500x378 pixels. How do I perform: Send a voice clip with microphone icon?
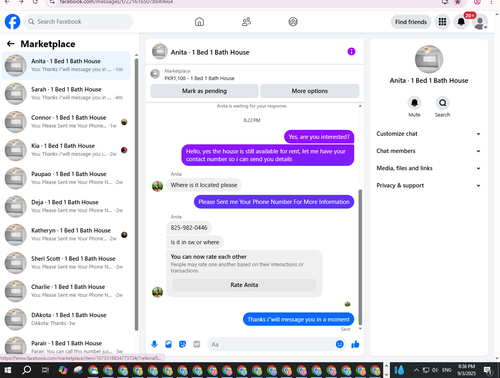154,344
